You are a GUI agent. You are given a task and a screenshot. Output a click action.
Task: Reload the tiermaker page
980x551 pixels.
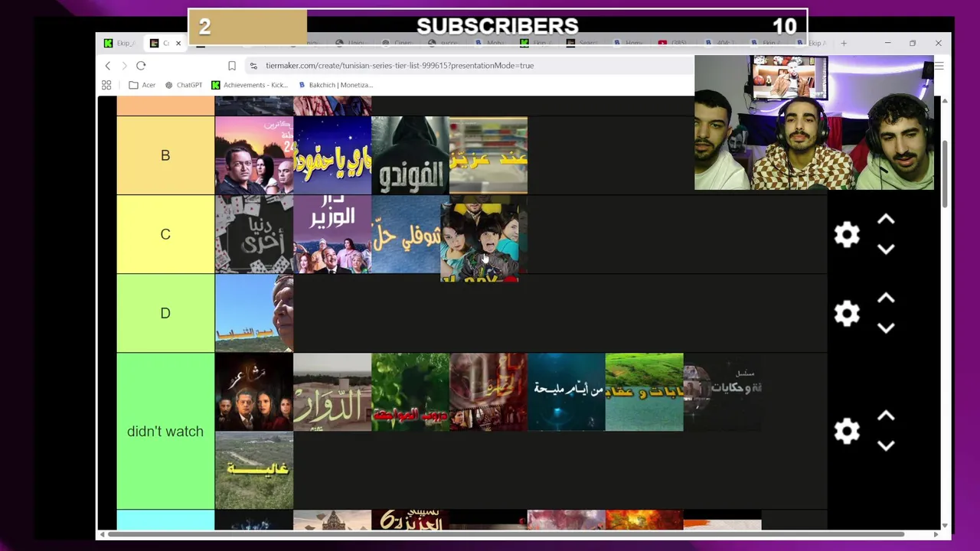(141, 66)
